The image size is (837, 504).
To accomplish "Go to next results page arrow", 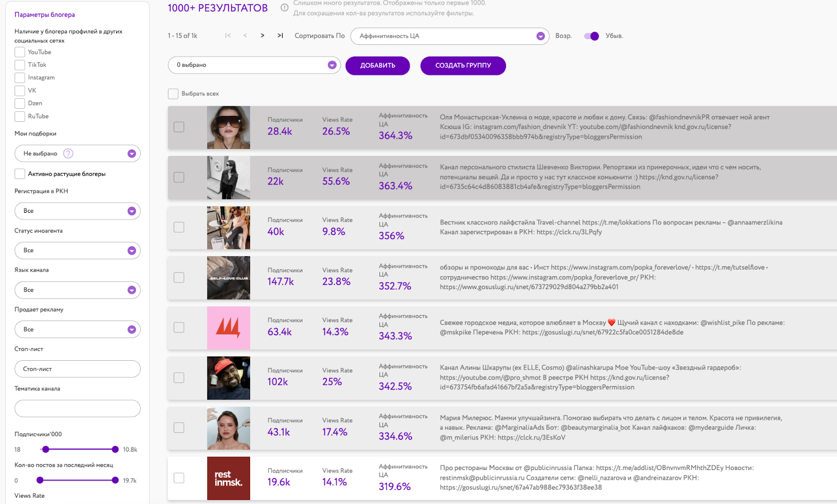I will [x=262, y=36].
